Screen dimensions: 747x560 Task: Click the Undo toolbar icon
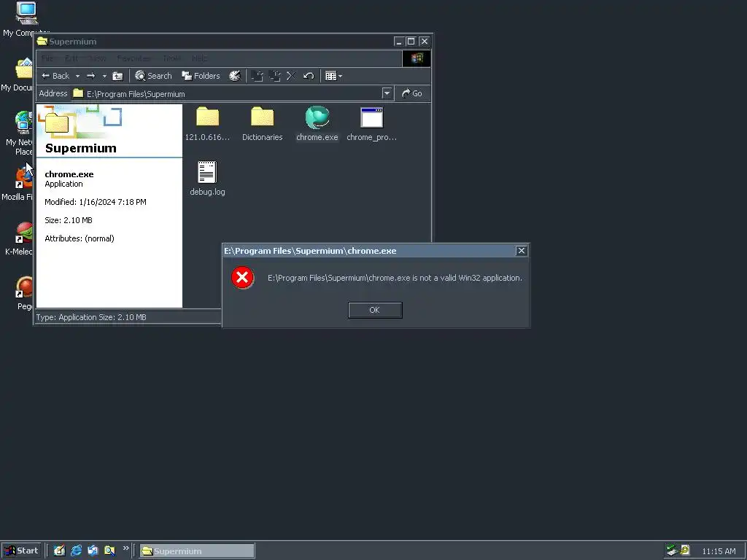(309, 76)
